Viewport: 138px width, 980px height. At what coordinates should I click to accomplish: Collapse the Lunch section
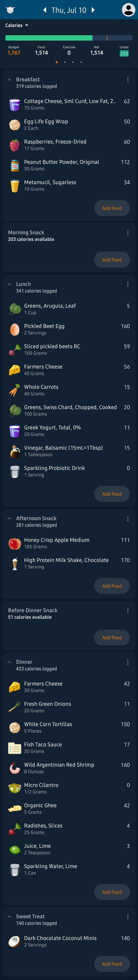(x=9, y=285)
